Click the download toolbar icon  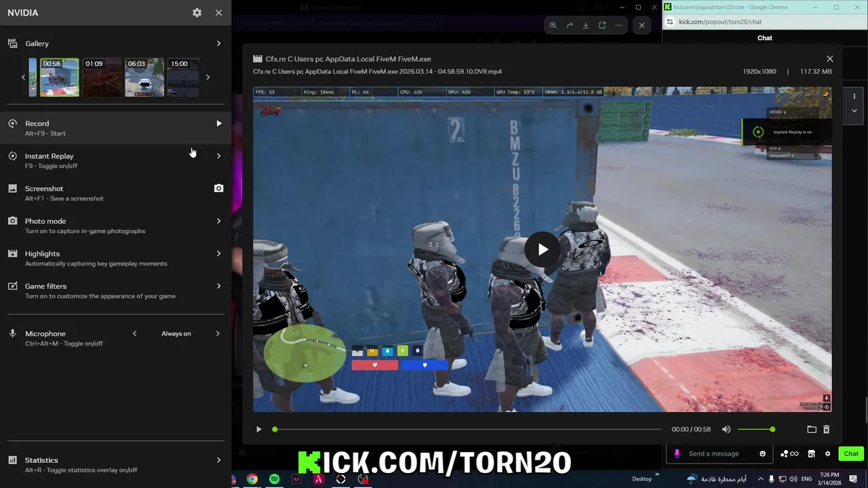coord(586,25)
